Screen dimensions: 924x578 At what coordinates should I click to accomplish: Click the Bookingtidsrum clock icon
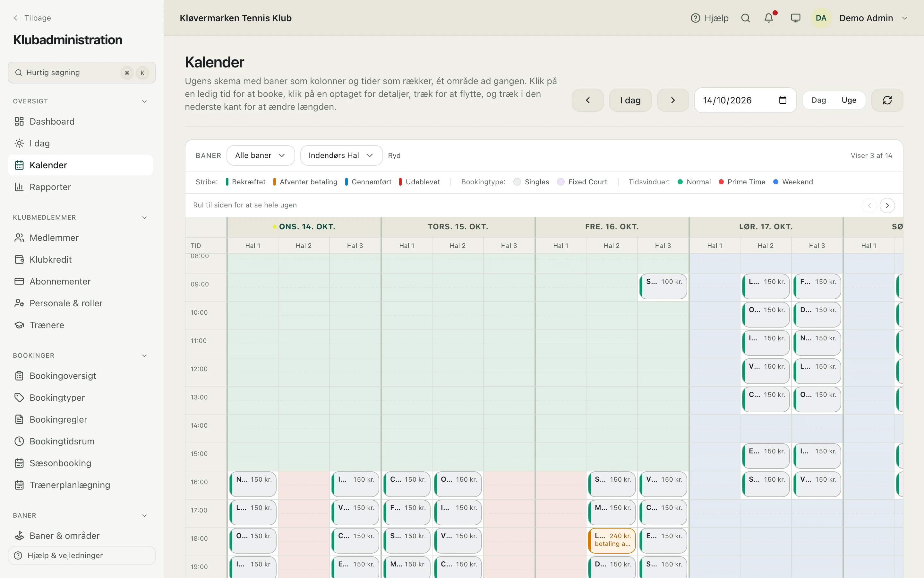coord(19,441)
